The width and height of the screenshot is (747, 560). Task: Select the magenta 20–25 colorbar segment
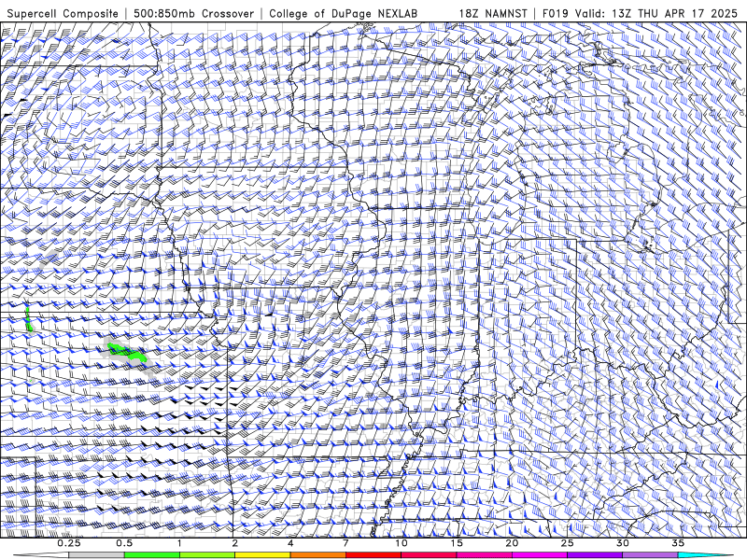point(540,555)
